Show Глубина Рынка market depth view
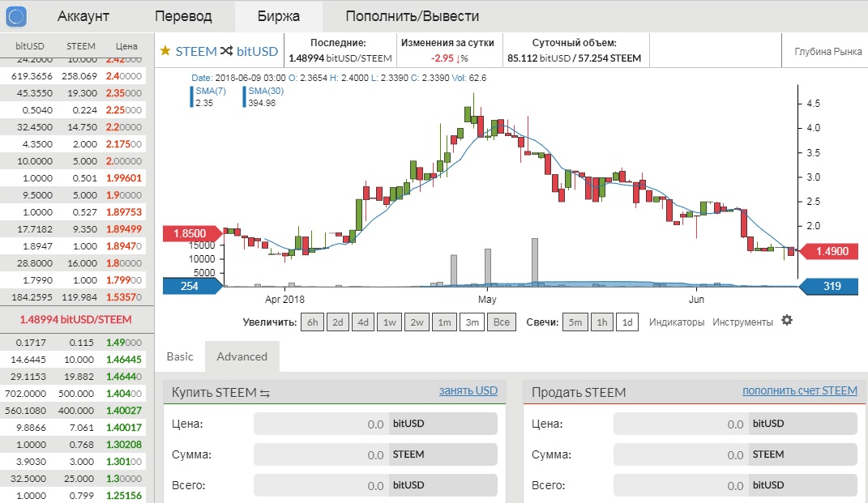The width and height of the screenshot is (868, 503). click(x=827, y=52)
